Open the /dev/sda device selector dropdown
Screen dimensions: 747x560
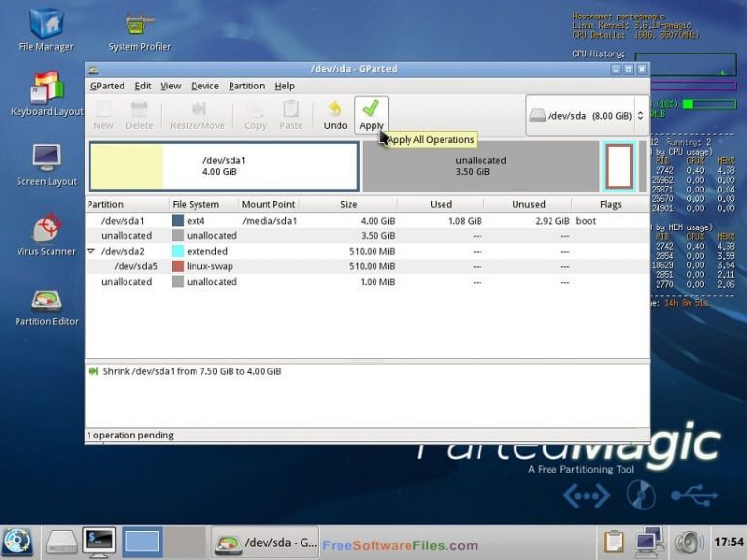(587, 116)
